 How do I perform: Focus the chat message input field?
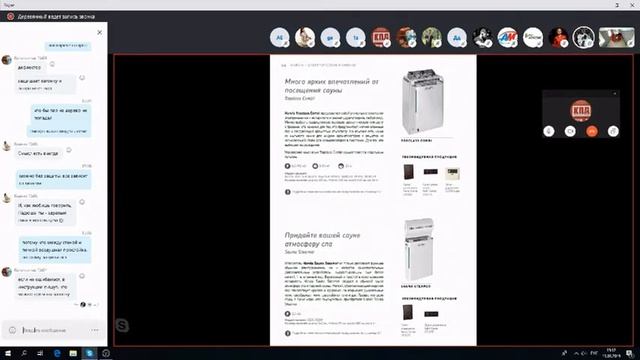[54, 330]
